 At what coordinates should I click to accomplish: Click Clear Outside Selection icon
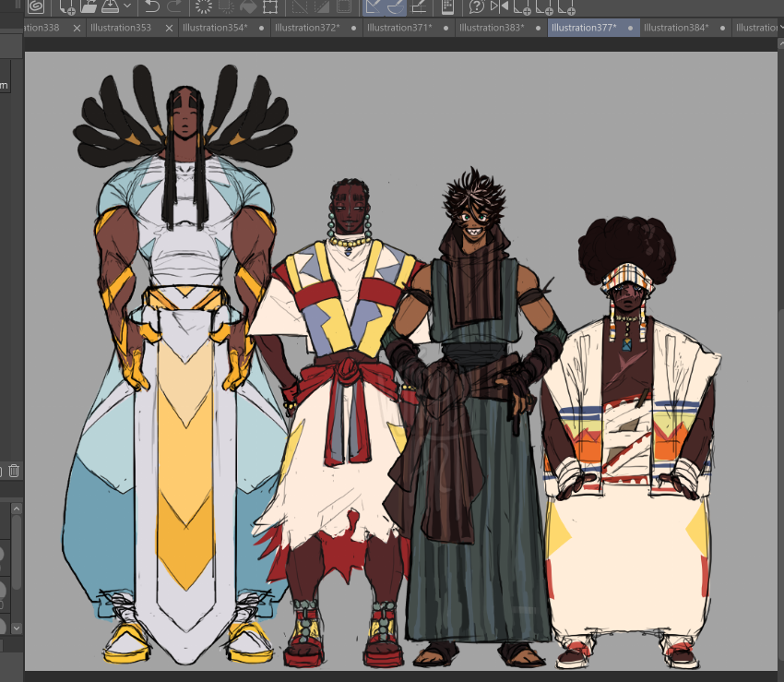click(227, 6)
